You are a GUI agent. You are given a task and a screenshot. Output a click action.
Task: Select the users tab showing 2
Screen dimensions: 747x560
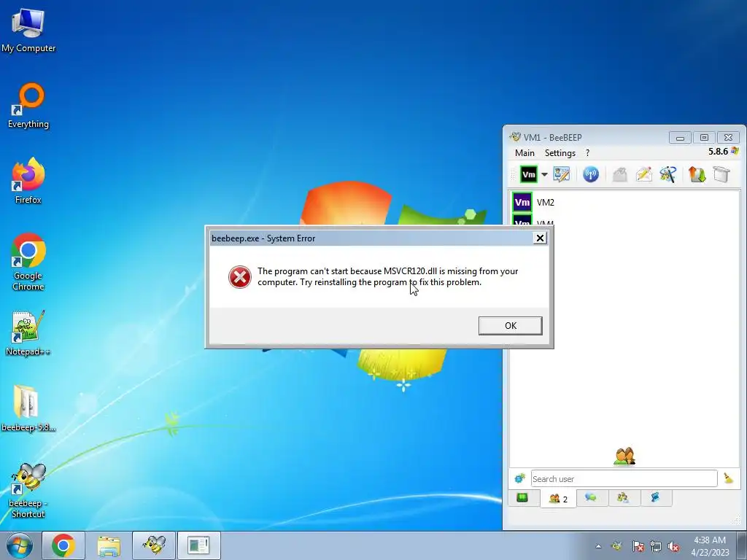point(558,499)
